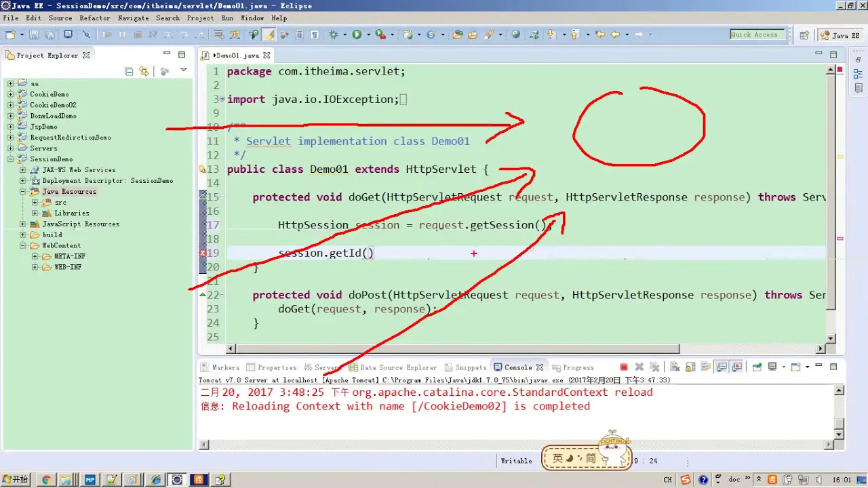The width and height of the screenshot is (868, 488).
Task: Toggle Block Selection Mode icon
Action: [299, 35]
